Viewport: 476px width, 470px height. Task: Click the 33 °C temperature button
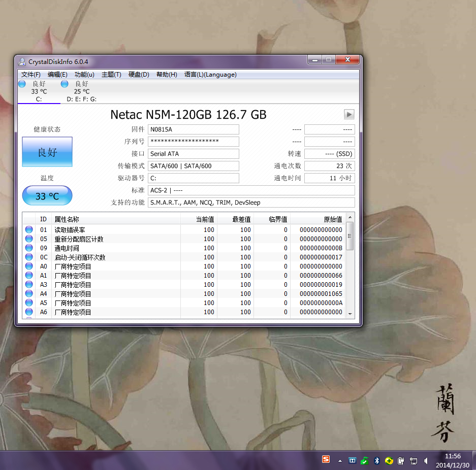47,195
